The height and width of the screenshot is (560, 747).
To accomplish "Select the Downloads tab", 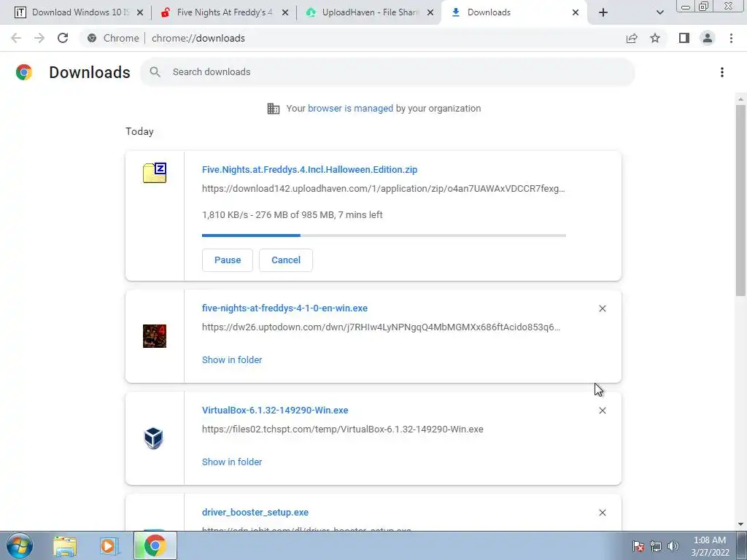I will click(514, 13).
